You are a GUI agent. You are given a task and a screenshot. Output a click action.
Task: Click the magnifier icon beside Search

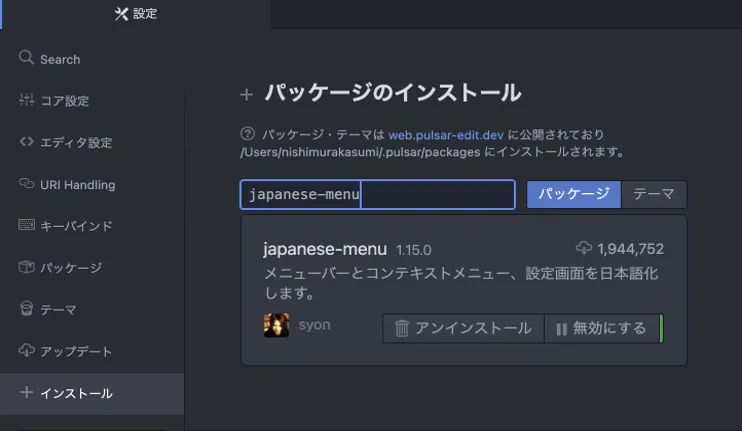26,58
